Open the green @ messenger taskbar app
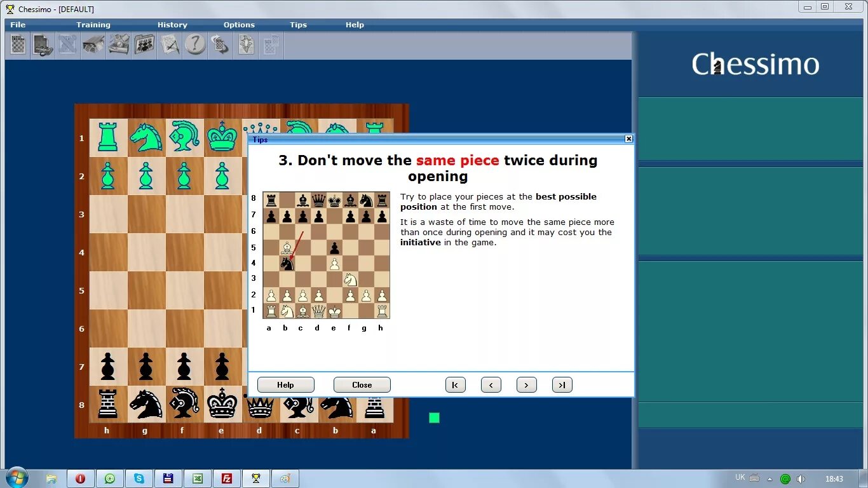This screenshot has width=868, height=488. pyautogui.click(x=110, y=478)
